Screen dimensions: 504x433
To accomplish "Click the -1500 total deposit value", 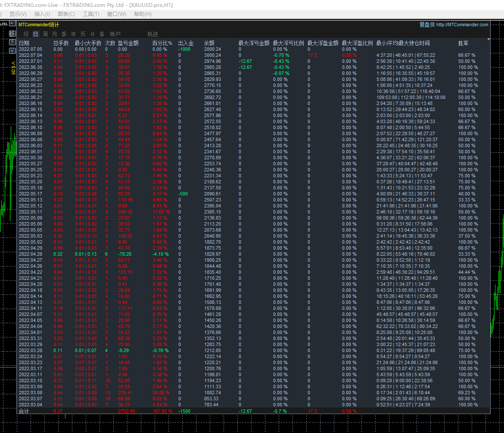I will (x=184, y=411).
